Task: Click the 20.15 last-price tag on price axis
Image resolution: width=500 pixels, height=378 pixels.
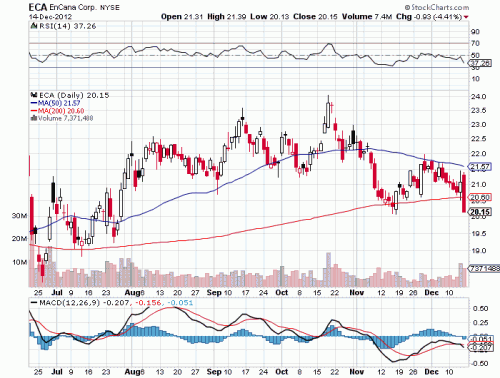Action: point(480,212)
